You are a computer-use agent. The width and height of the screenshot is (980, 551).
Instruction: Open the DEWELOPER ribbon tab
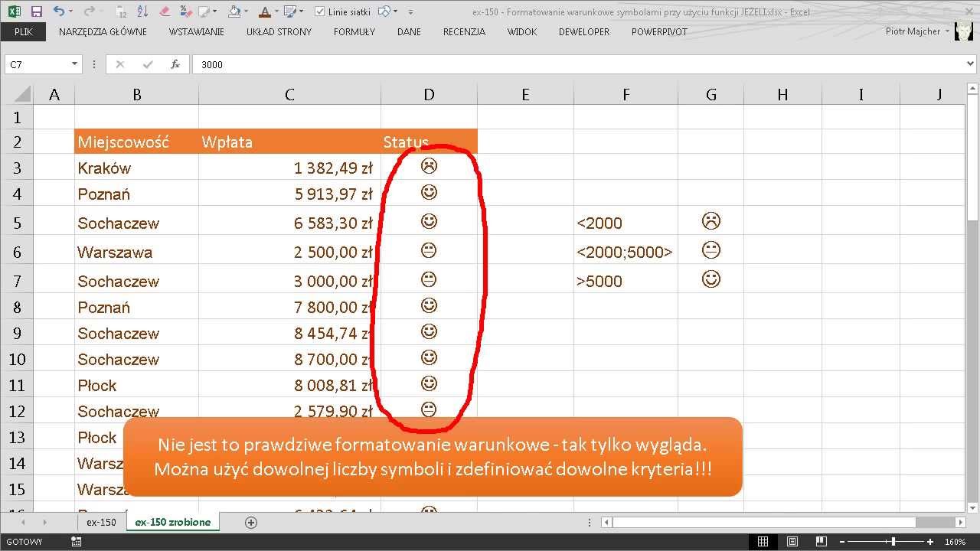[x=584, y=32]
